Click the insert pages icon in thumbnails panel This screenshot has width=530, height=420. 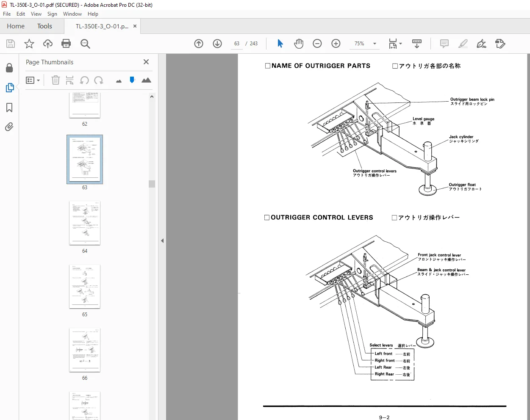tap(70, 80)
